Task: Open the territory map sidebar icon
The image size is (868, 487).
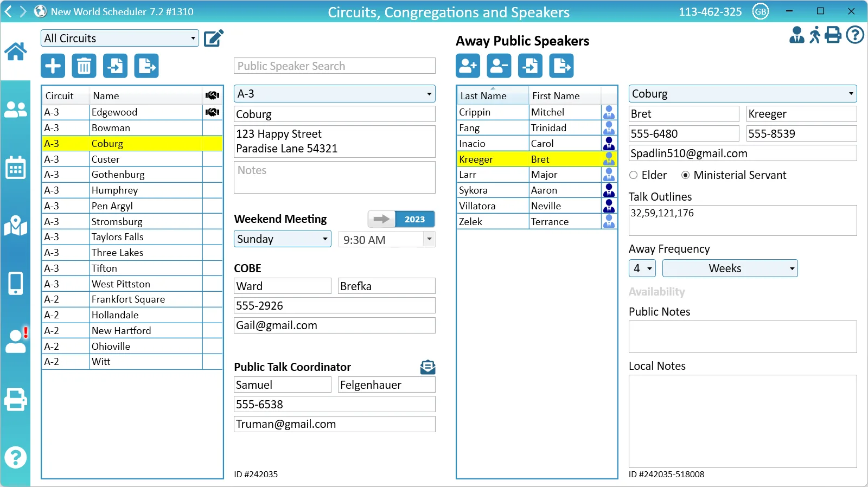Action: click(x=15, y=226)
